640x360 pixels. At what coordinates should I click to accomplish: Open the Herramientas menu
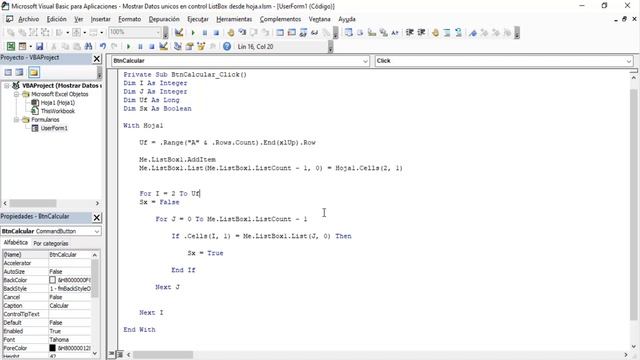234,19
